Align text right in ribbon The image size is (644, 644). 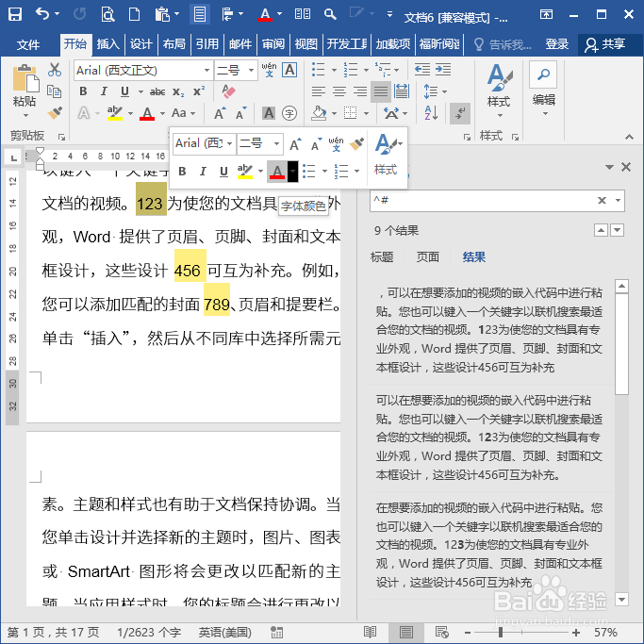(x=360, y=91)
